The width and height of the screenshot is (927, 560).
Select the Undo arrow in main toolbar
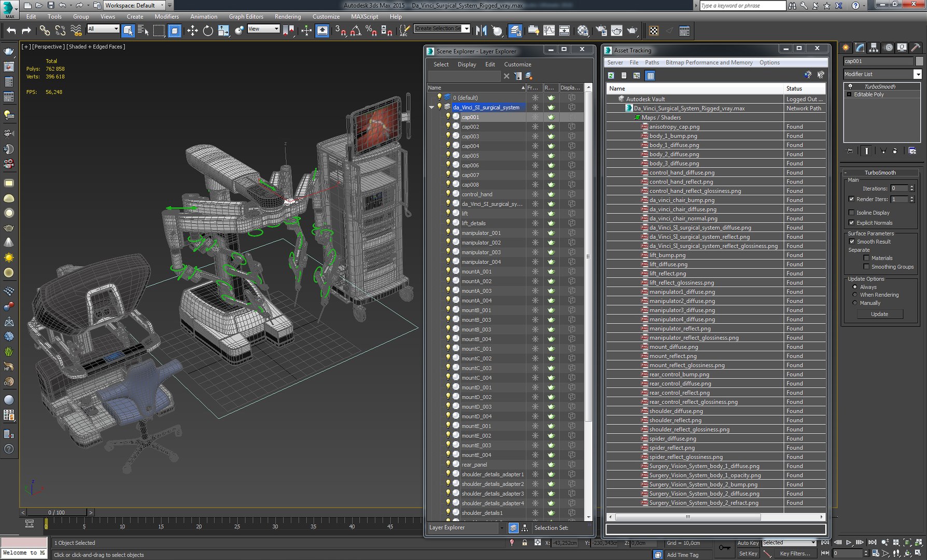[x=11, y=31]
